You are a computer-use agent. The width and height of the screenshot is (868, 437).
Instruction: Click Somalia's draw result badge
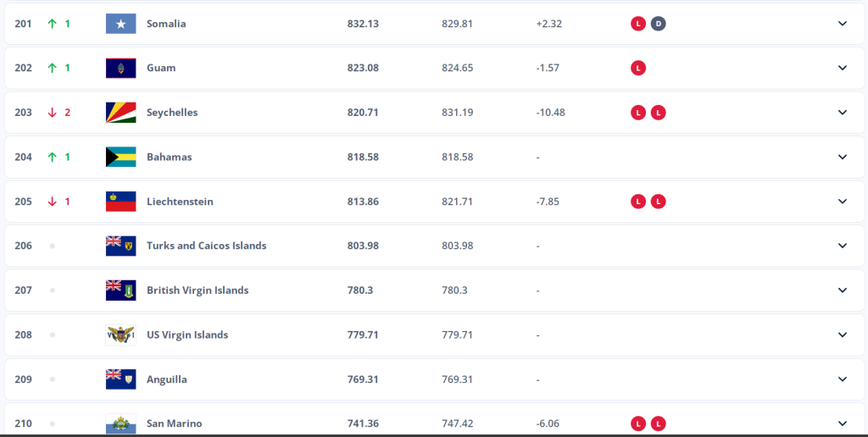pyautogui.click(x=658, y=24)
